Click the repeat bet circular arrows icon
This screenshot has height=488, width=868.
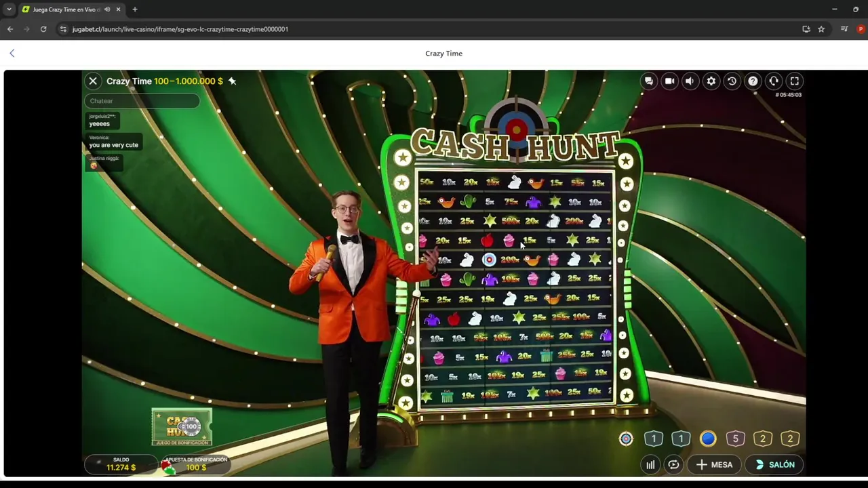(x=673, y=465)
